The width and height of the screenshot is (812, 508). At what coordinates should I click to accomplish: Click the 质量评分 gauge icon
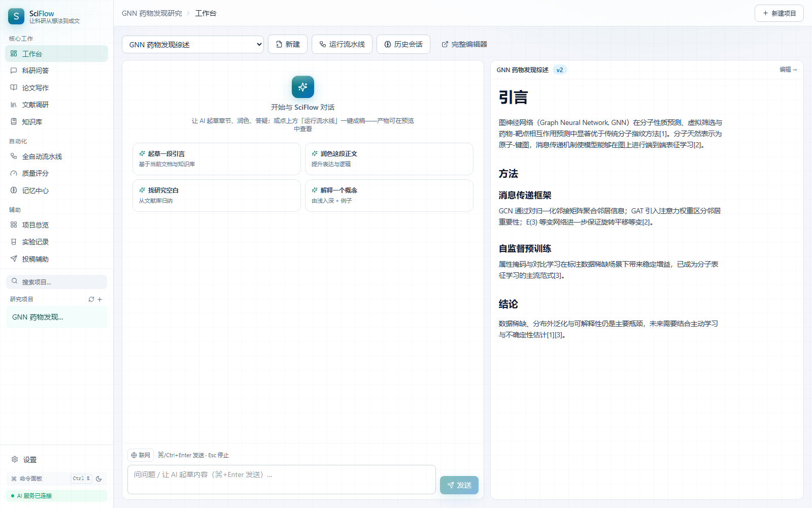point(14,173)
